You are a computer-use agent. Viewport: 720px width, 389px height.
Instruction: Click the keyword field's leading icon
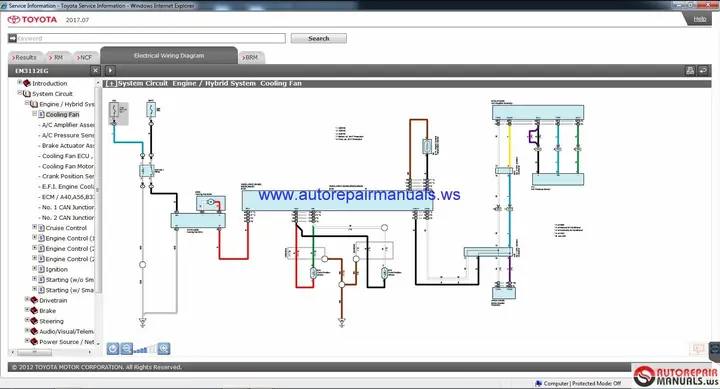13,38
